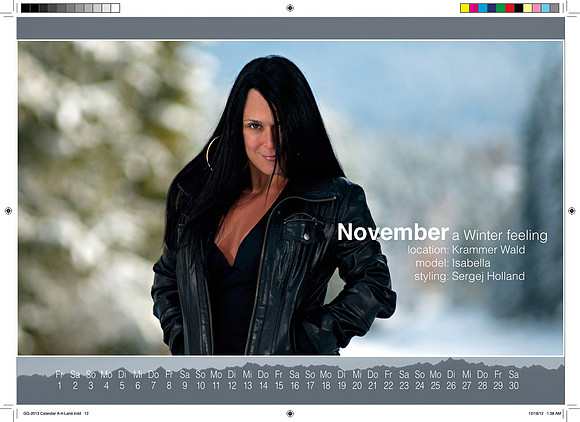Click calendar date 30
The image size is (580, 422).
[x=513, y=386]
